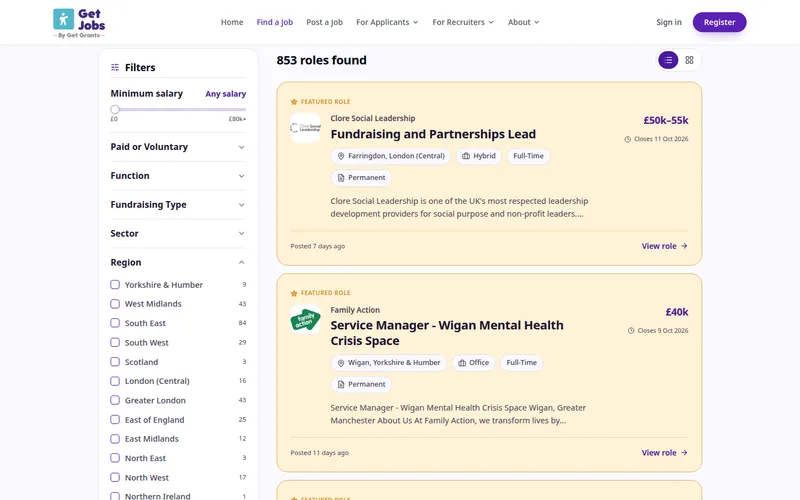The height and width of the screenshot is (500, 800).
Task: Tick the London (Central) region checkbox
Action: pos(115,381)
